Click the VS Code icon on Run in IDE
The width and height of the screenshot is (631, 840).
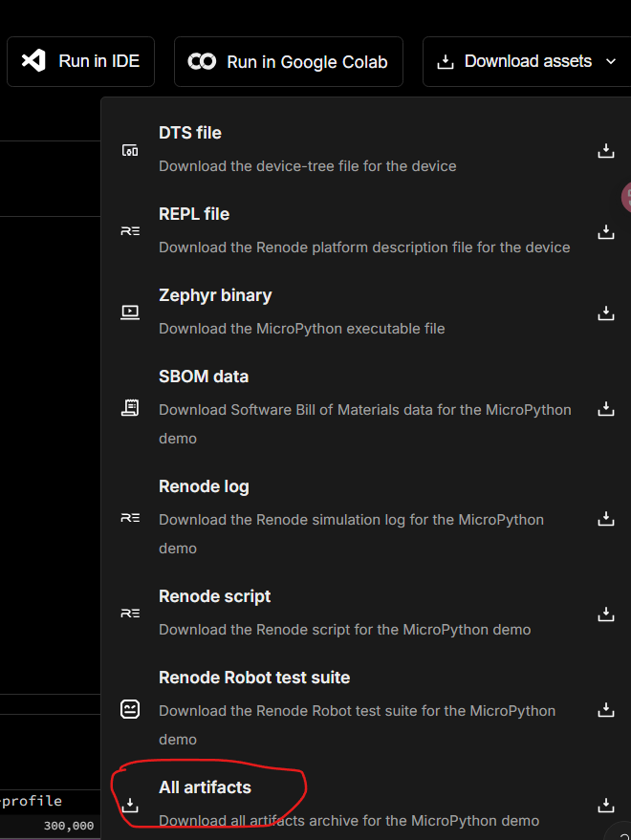click(x=33, y=61)
